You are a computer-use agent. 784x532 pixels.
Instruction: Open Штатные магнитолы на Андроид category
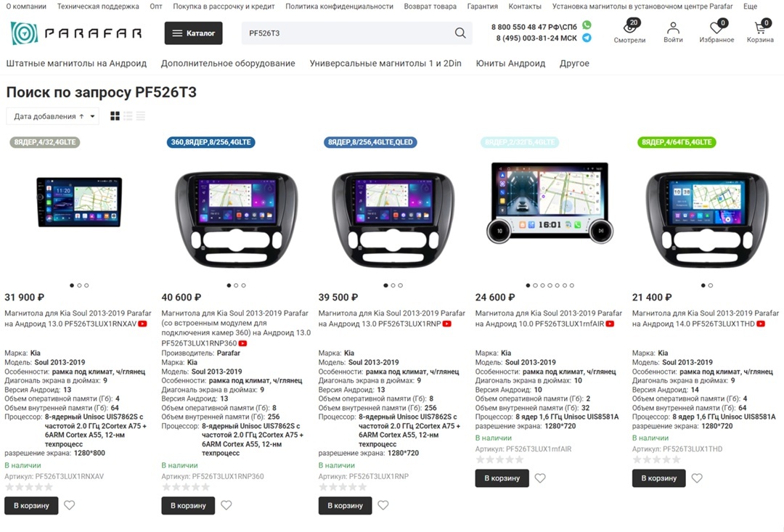[76, 63]
